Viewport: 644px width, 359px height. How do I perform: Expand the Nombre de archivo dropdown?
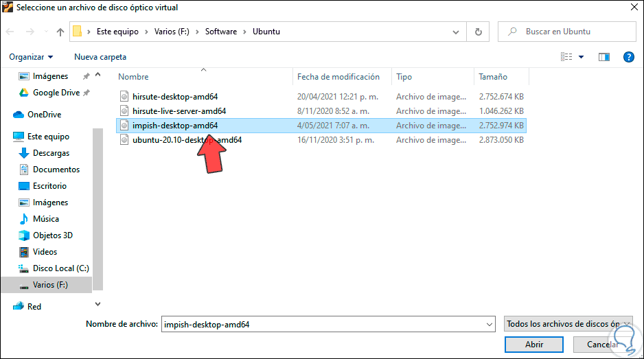pos(489,325)
